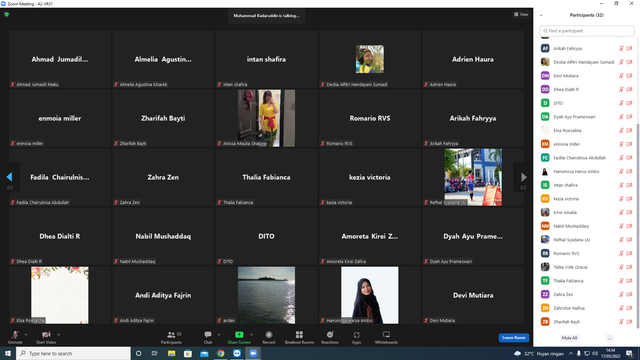This screenshot has width=640, height=360.
Task: Click the Mute All button
Action: [569, 338]
